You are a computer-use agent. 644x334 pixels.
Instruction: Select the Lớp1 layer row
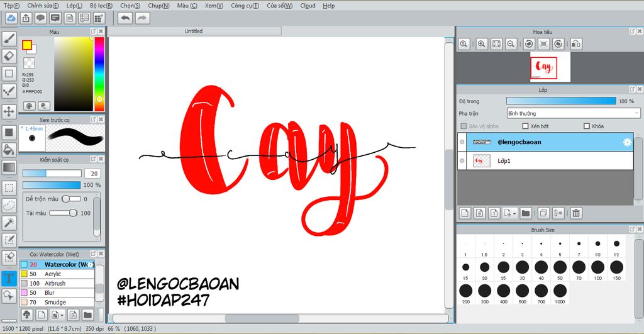[x=545, y=160]
